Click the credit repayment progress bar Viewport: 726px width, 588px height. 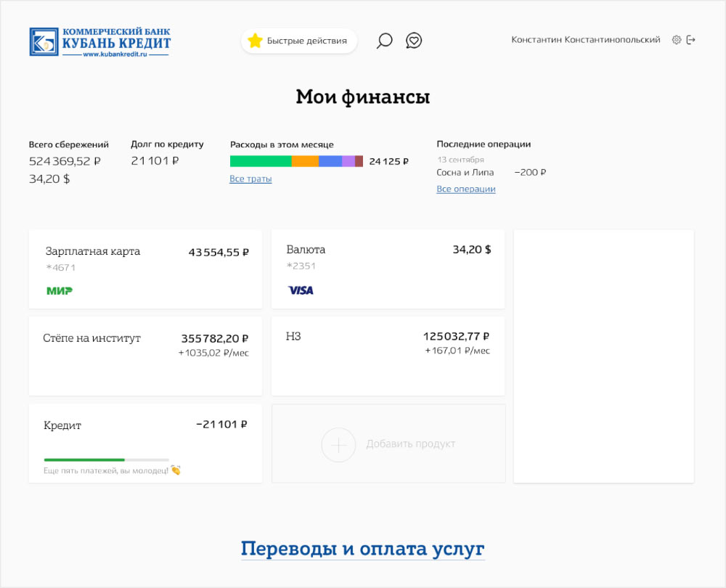click(x=106, y=460)
